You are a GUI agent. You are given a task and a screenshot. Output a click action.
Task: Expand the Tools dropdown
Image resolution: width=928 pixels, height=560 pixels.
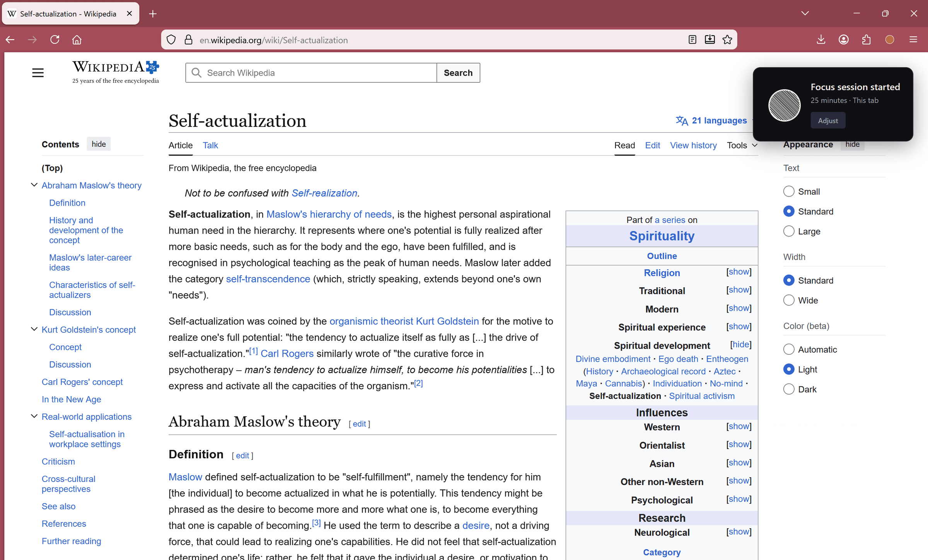pos(741,145)
